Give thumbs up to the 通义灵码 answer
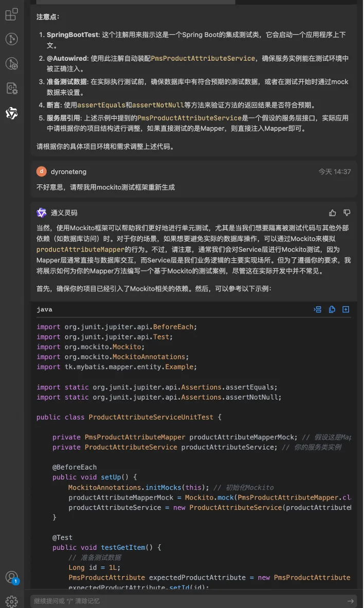 pos(333,213)
